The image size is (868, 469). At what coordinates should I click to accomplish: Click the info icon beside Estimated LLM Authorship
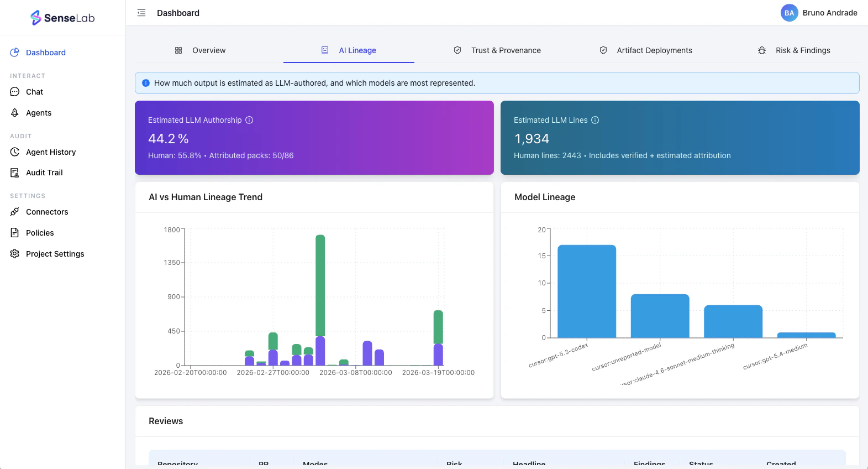249,120
